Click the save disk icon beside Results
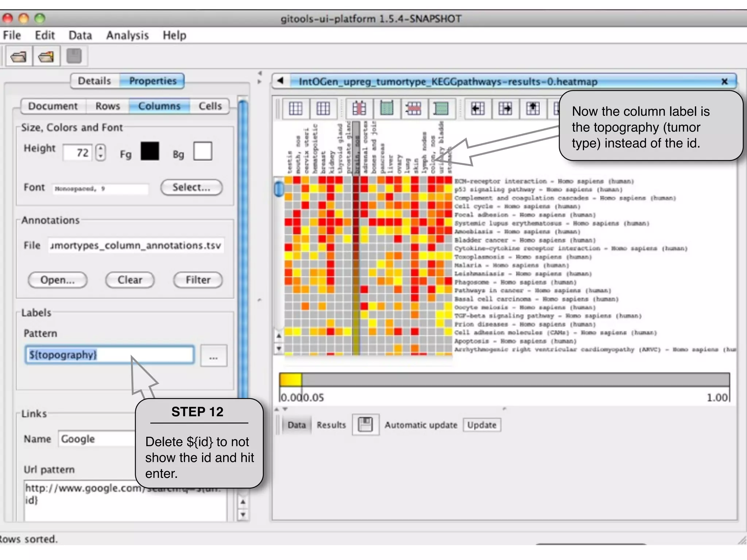This screenshot has height=560, width=747. (365, 425)
